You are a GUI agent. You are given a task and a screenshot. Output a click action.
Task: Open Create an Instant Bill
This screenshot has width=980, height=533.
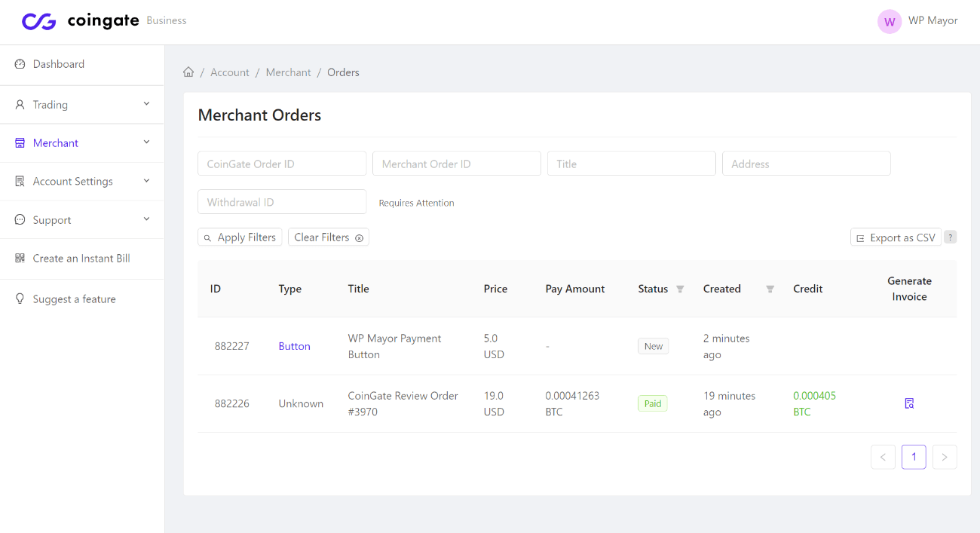(82, 258)
